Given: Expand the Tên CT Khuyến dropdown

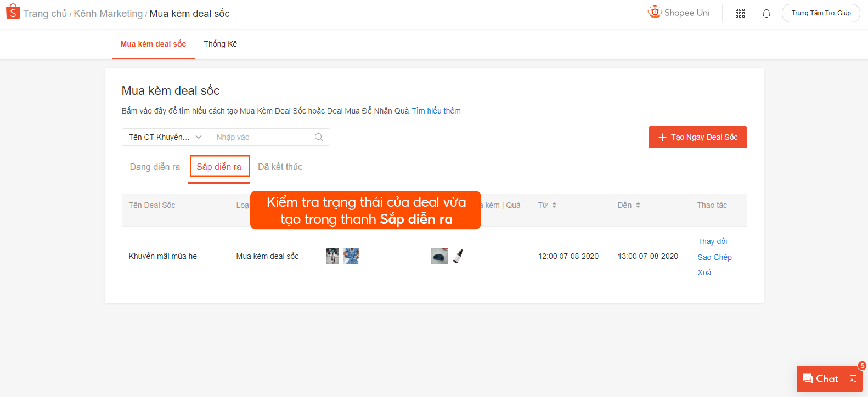Looking at the screenshot, I should [x=165, y=137].
